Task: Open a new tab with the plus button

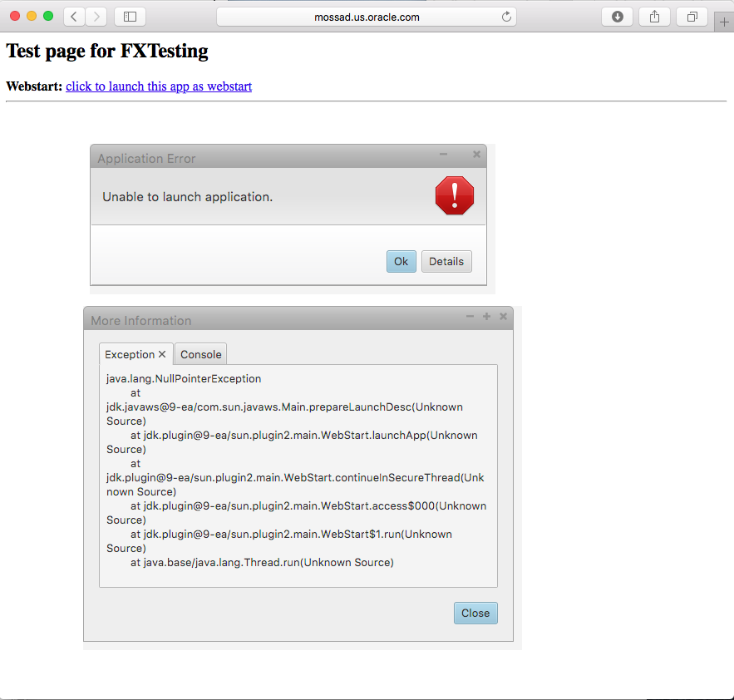Action: click(x=724, y=22)
